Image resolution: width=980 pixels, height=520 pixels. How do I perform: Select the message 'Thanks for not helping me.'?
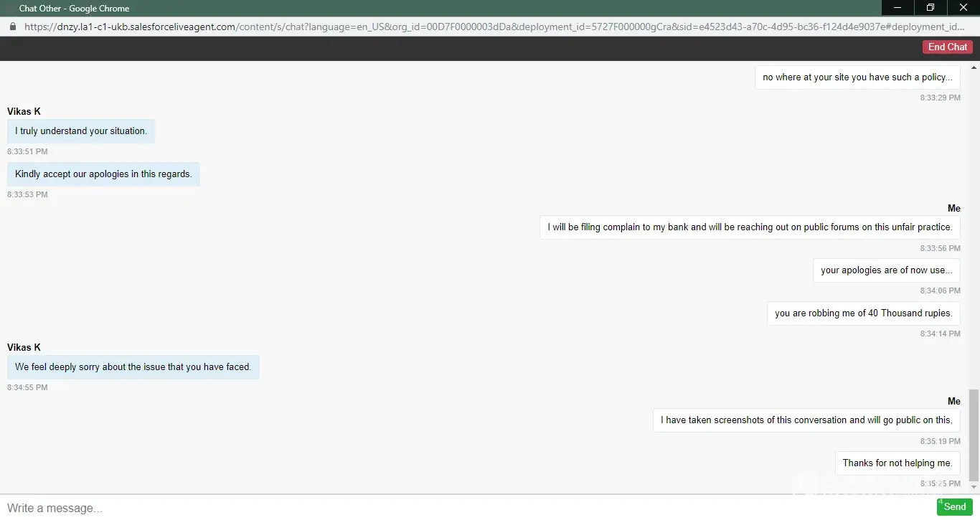point(897,463)
